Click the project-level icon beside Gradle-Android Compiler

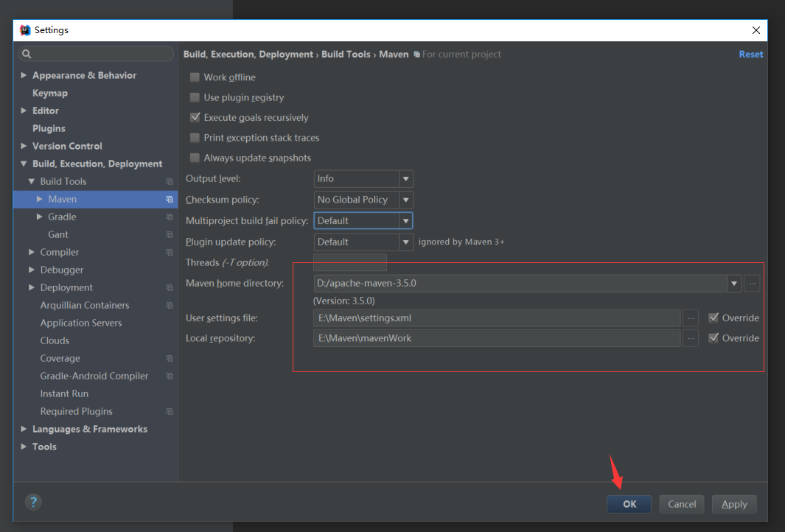[x=170, y=376]
